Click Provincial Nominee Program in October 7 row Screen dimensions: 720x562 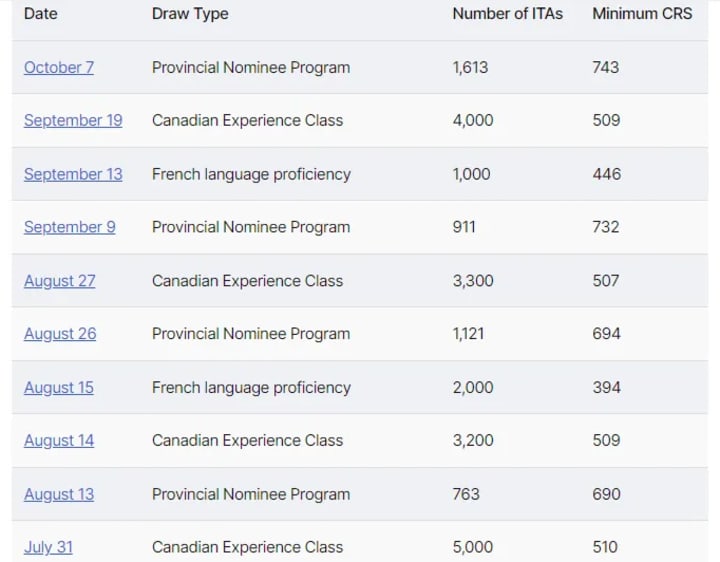(251, 67)
